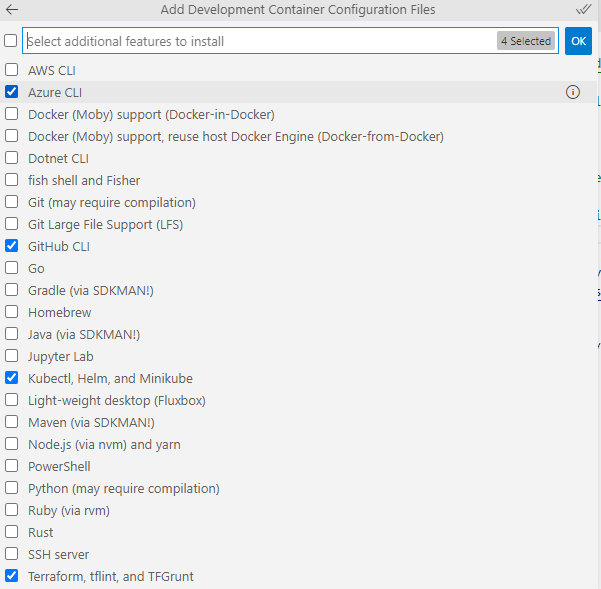Check the Docker-in-Docker support option

coord(11,114)
